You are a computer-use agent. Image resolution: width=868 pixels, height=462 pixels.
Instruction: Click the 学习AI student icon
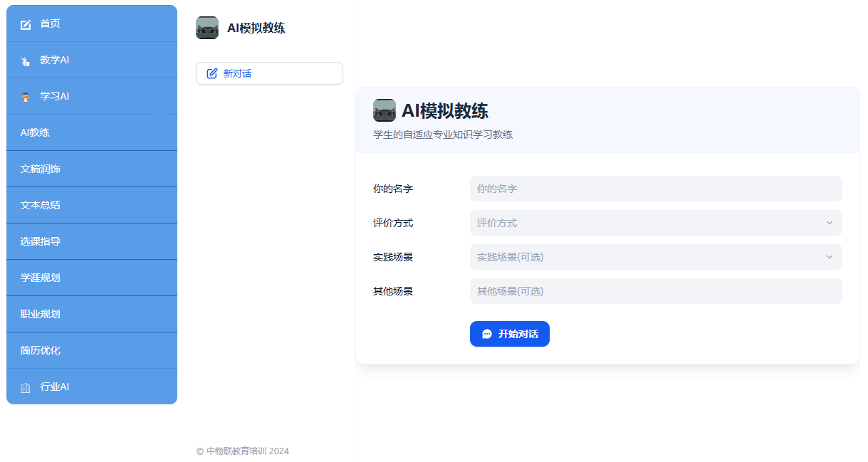pyautogui.click(x=26, y=97)
